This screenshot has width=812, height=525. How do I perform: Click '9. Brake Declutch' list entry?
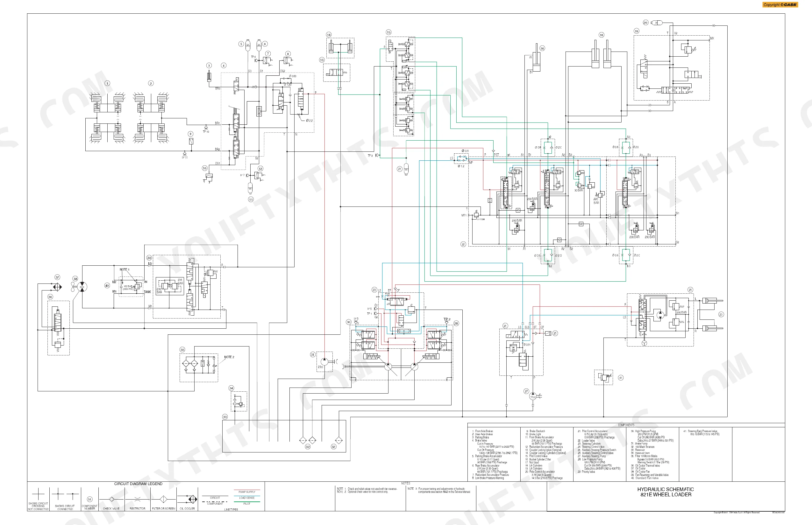535,431
